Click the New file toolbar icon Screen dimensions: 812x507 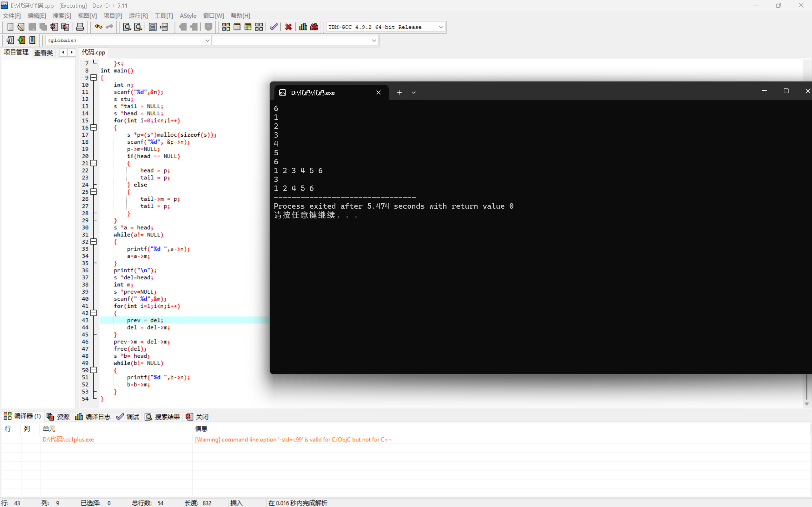click(10, 27)
